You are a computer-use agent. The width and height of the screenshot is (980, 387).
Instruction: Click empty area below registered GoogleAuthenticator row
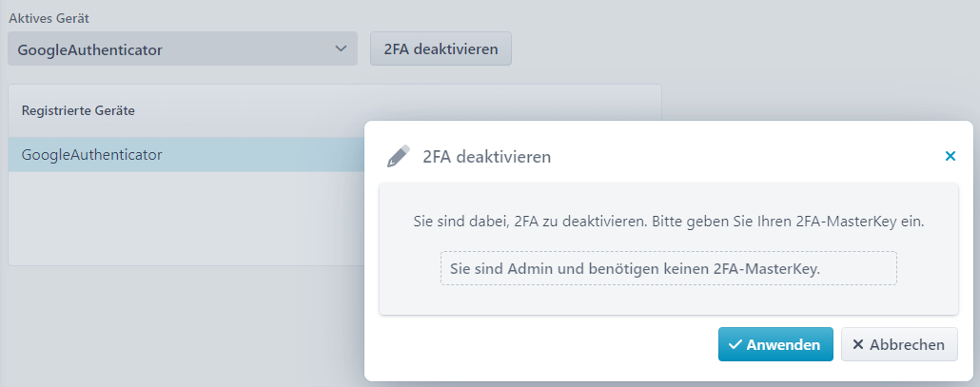tap(186, 219)
